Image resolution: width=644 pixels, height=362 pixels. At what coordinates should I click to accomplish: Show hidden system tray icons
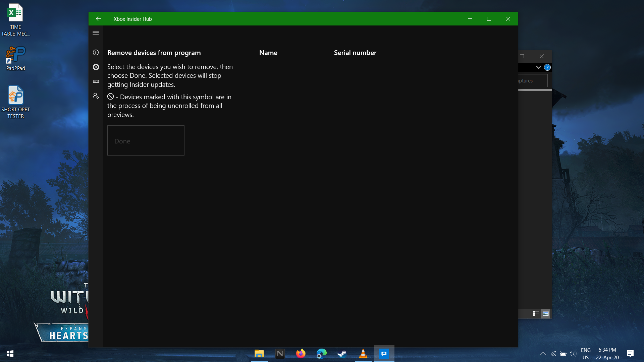pos(543,354)
